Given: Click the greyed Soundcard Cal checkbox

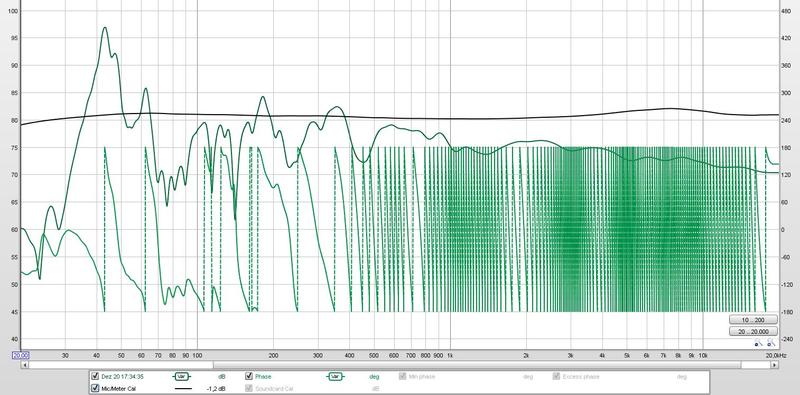Looking at the screenshot, I should click(249, 389).
